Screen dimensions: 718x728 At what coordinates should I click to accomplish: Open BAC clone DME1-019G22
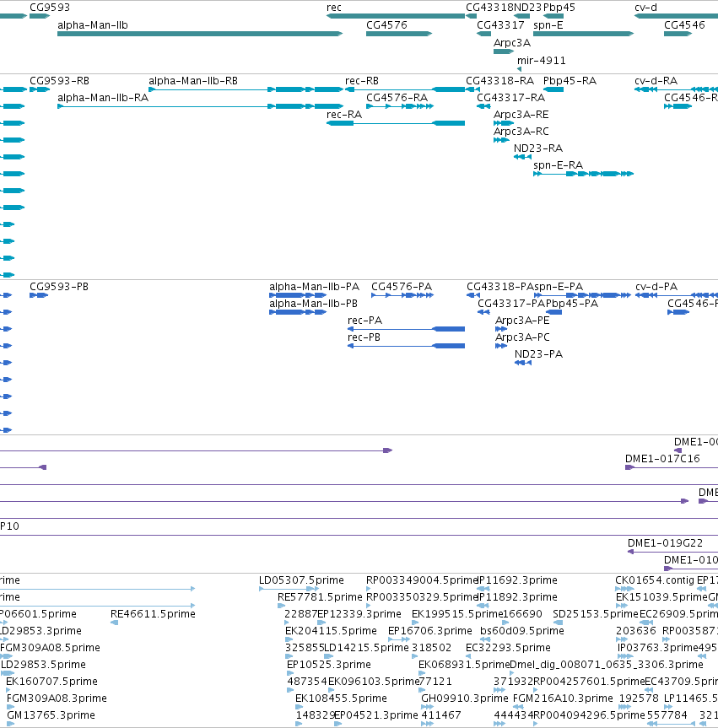(x=665, y=542)
